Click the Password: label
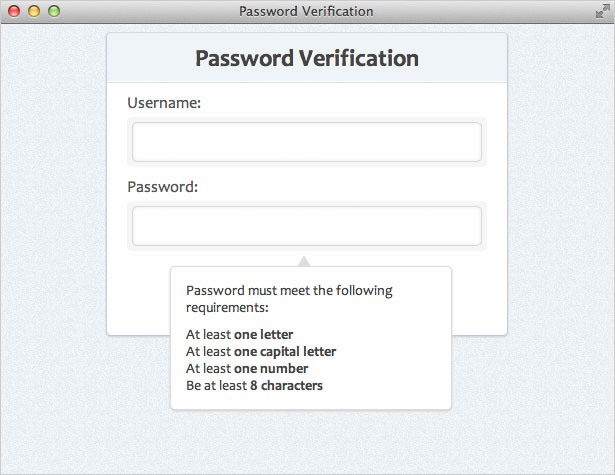This screenshot has width=615, height=475. click(x=162, y=187)
